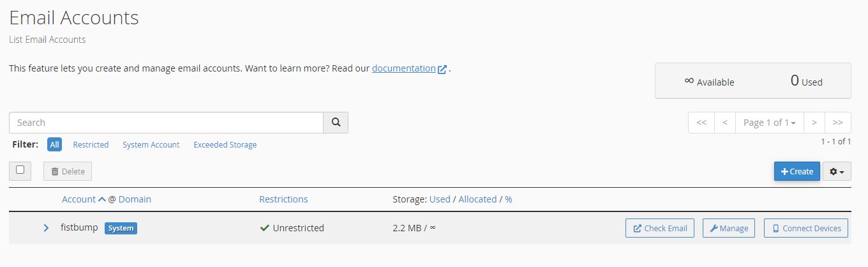Toggle the select-all accounts checkbox
Screen dimensions: 868x267
(20, 170)
